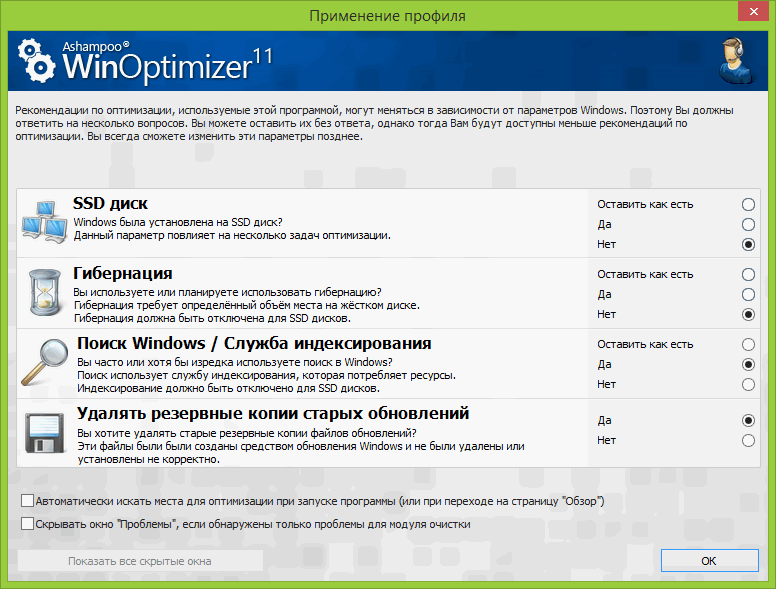776x589 pixels.
Task: Click the floppy disk backup icon
Action: (44, 434)
